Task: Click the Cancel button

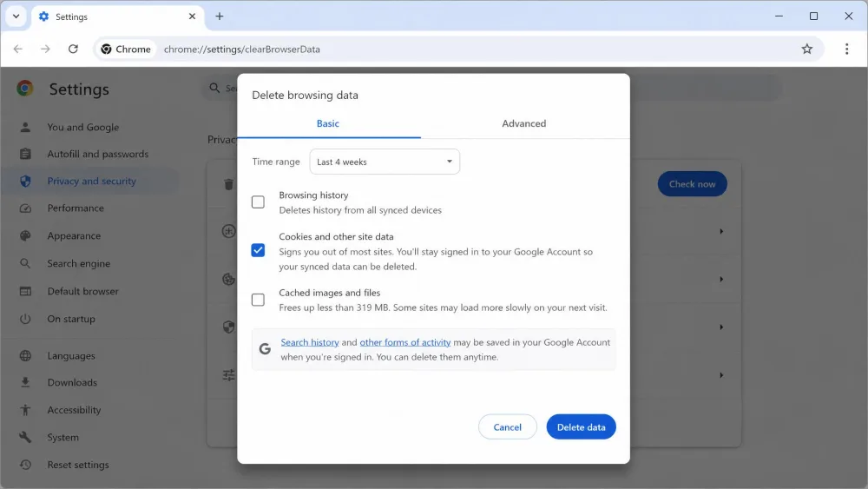Action: [x=507, y=427]
